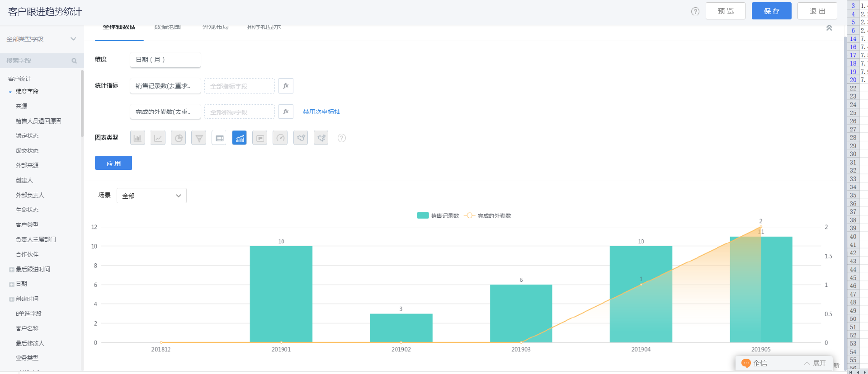Open chart type help question mark
Viewport: 868px width, 374px height.
point(342,138)
